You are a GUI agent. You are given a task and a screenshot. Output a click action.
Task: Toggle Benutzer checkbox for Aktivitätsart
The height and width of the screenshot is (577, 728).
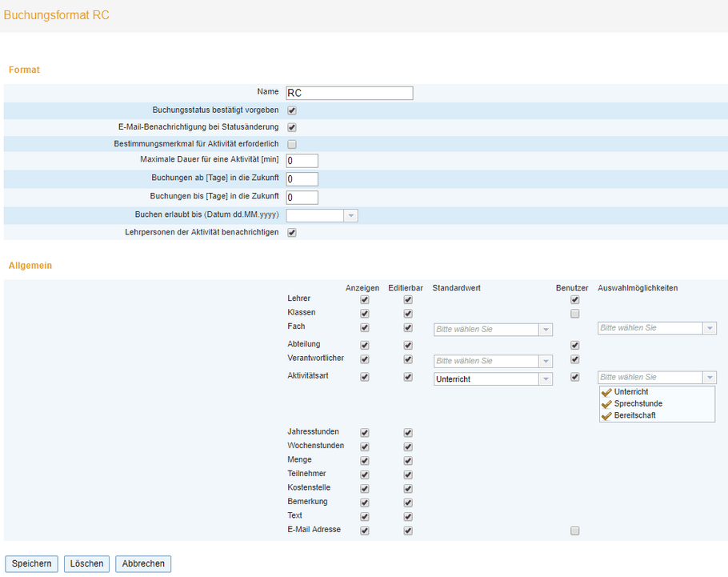pos(574,377)
